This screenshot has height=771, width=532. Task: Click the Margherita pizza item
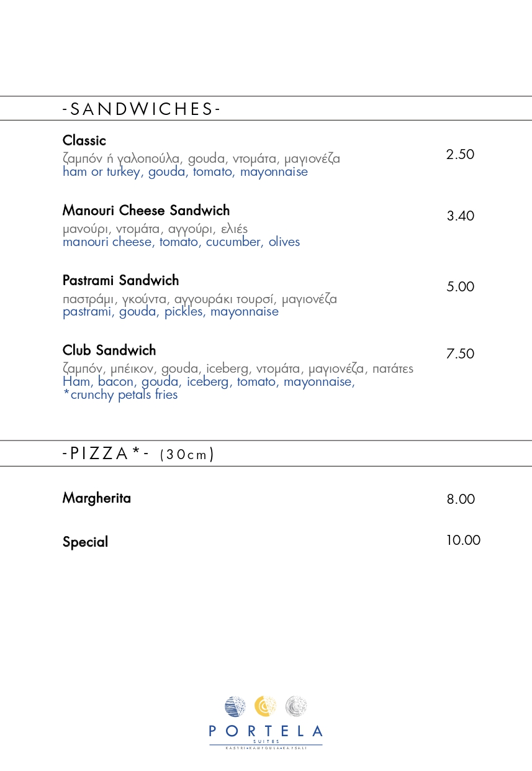pos(97,498)
